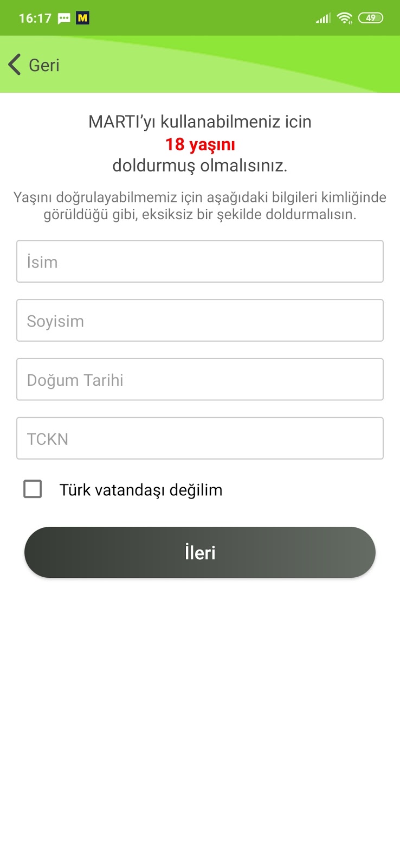Check the Türk vatandaşı değilim checkbox

click(x=33, y=489)
